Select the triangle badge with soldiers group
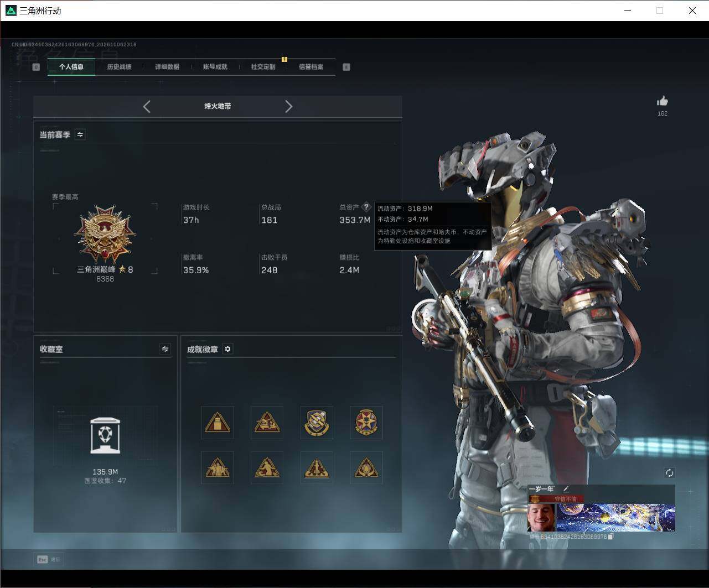Image resolution: width=709 pixels, height=588 pixels. pos(217,468)
